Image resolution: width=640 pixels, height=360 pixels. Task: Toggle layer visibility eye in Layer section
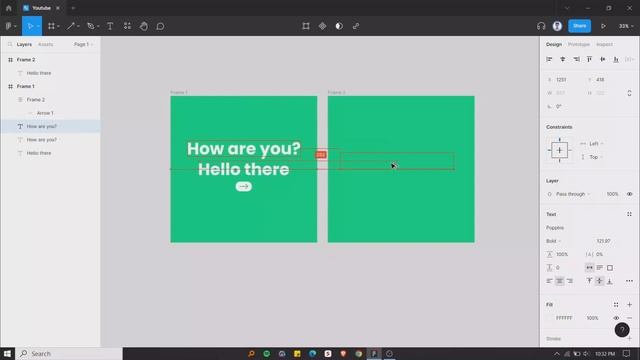pyautogui.click(x=629, y=194)
